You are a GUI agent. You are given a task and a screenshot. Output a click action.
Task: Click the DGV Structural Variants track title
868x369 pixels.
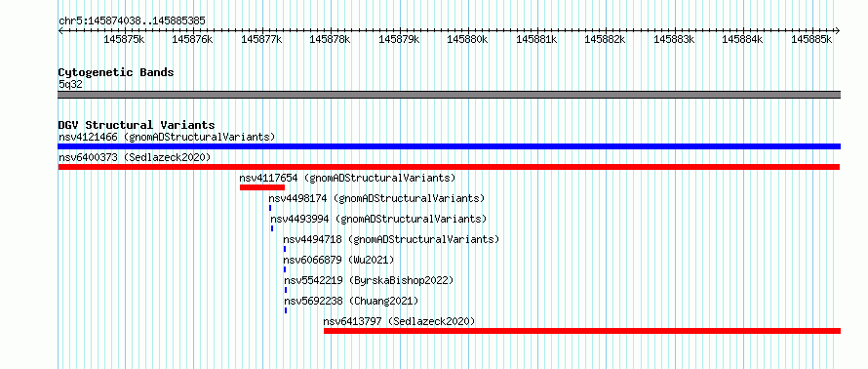tap(137, 125)
